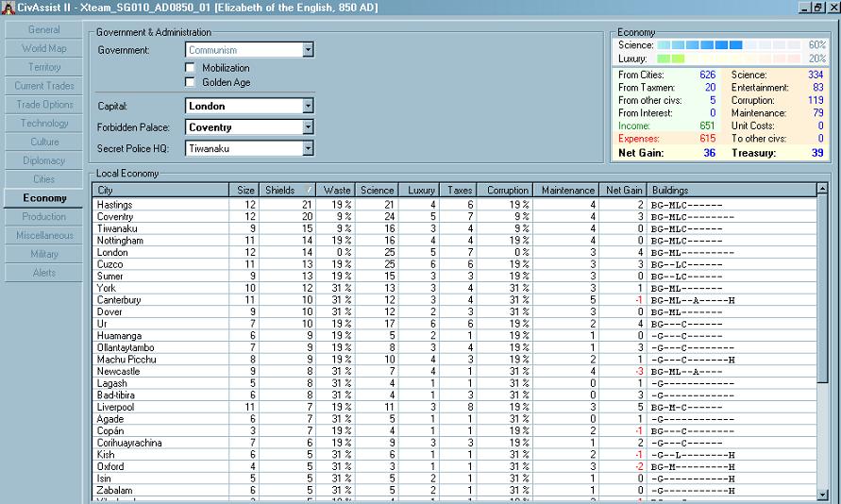Switch to the Technology tab

[x=44, y=124]
